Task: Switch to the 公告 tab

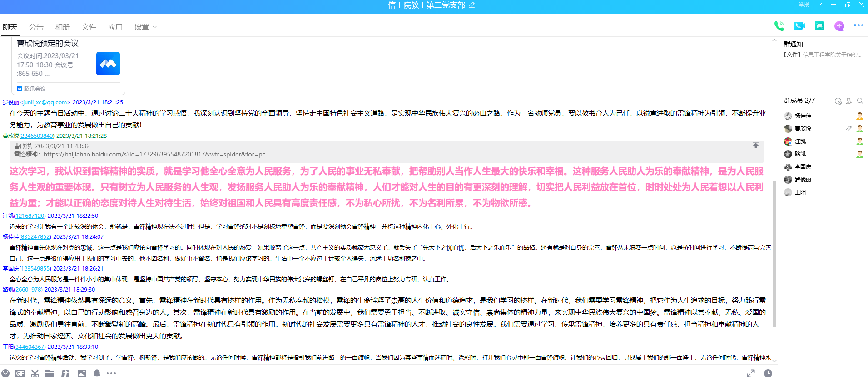Action: coord(36,27)
